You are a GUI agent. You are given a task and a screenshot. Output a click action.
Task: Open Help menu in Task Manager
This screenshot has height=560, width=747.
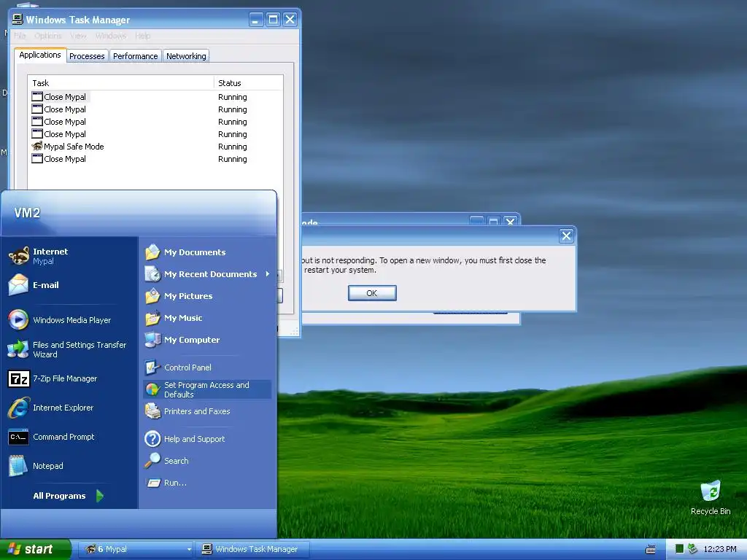click(x=142, y=36)
